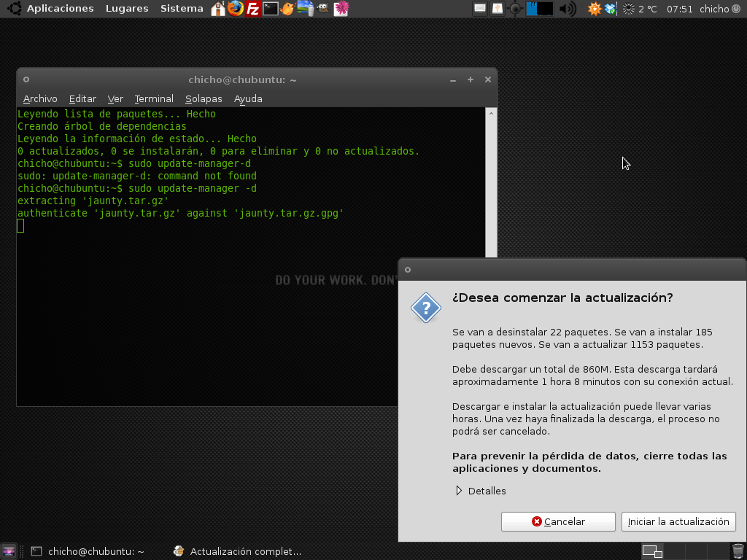Click the terminal window menu circle button
The width and height of the screenshot is (747, 560).
pos(26,79)
